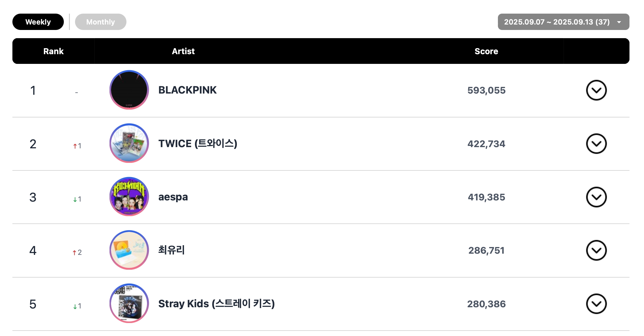Open the aespa artist name link
Viewport: 644px width, 336px height.
[173, 197]
